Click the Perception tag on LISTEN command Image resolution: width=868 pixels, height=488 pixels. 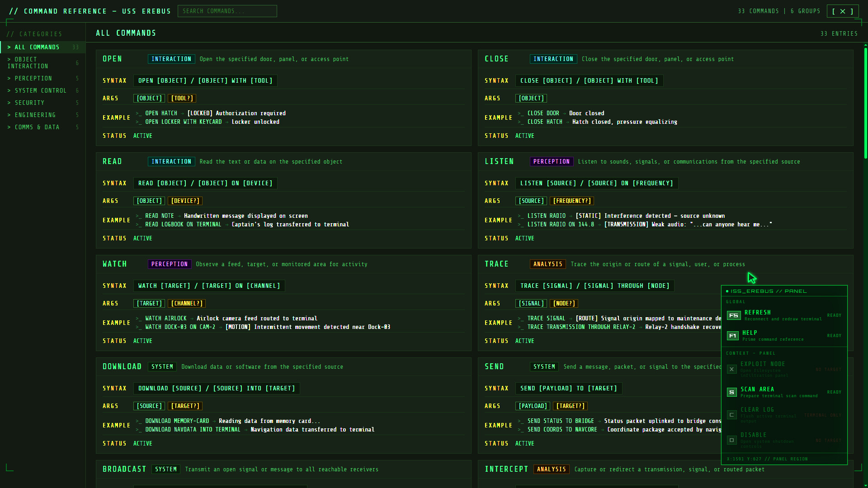pos(552,162)
